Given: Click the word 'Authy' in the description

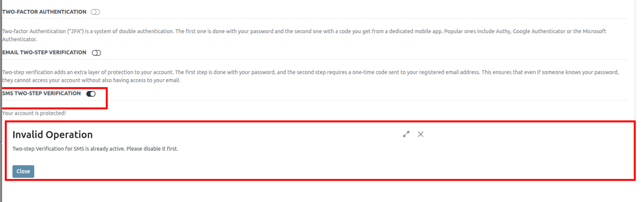Looking at the screenshot, I should 502,32.
